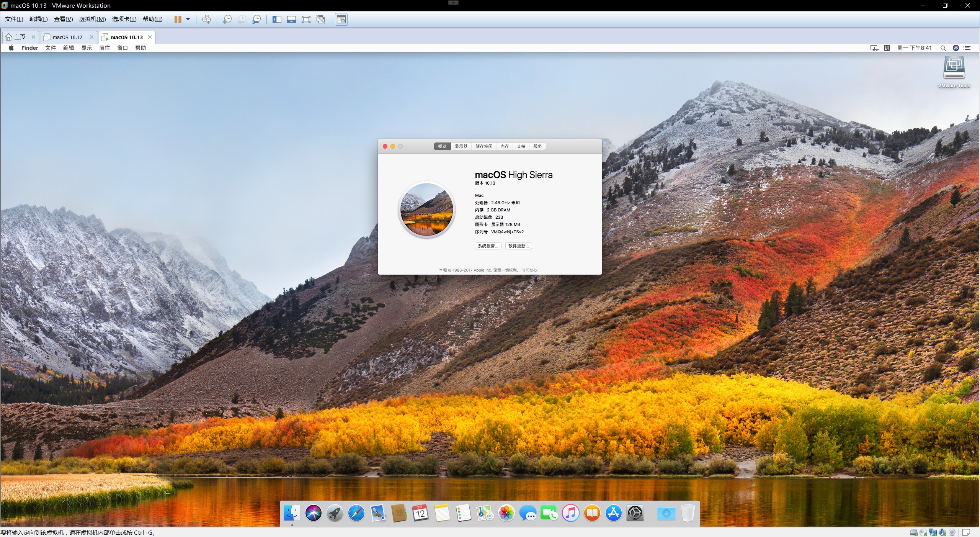Open System Preferences gear in Dock
The height and width of the screenshot is (537, 980).
coord(635,513)
